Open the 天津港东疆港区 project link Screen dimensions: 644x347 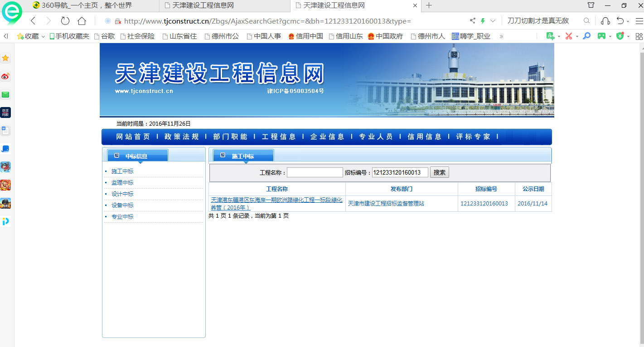[276, 204]
